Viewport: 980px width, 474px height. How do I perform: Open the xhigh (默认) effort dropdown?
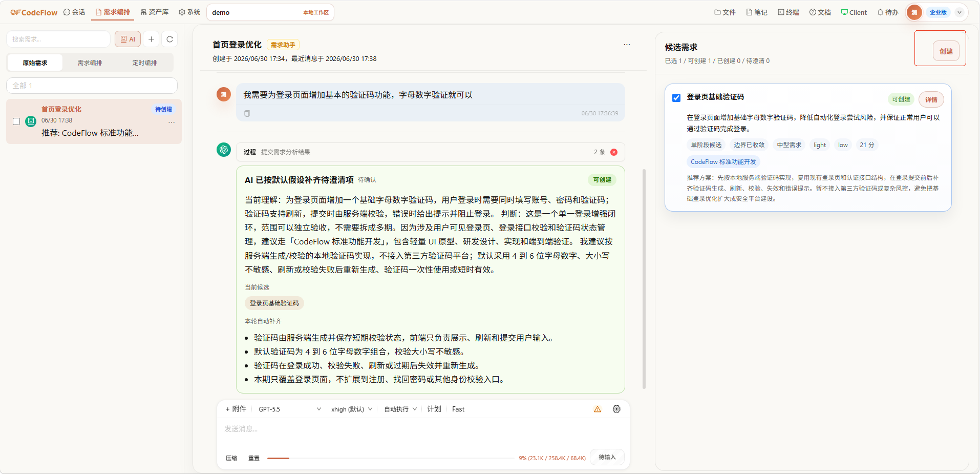352,409
